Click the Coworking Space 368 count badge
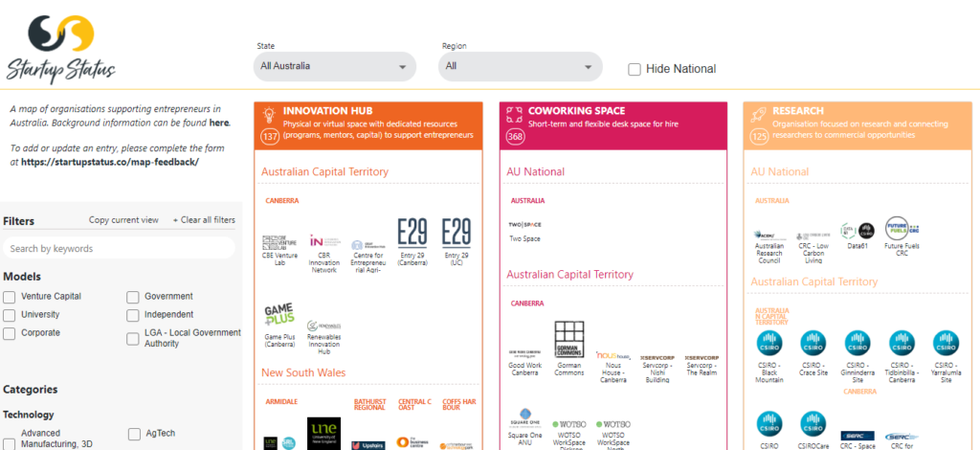Viewport: 980px width, 450px height. click(x=515, y=137)
